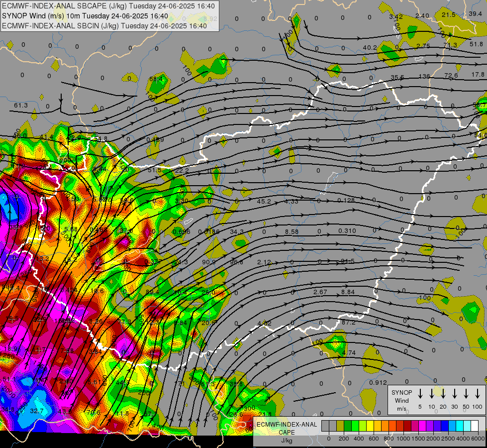Select the deep blue CAPE swatch before 2500
Image resolution: width=487 pixels, height=448 pixels.
[445, 426]
